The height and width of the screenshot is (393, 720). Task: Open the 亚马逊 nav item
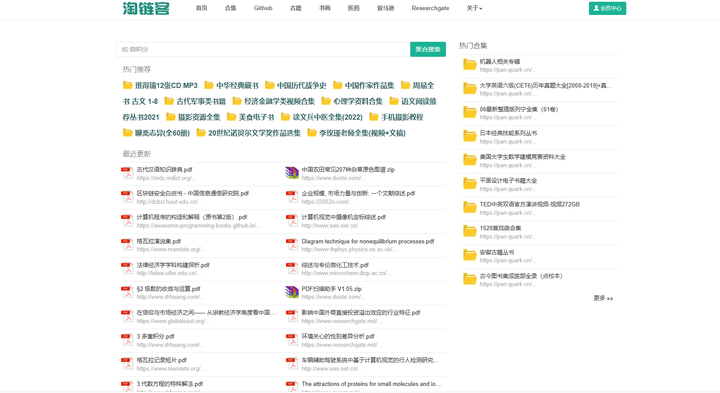[x=385, y=8]
